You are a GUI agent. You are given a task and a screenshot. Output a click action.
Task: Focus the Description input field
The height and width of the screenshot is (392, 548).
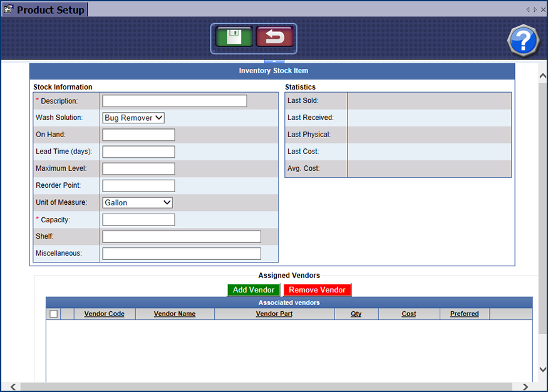[175, 101]
